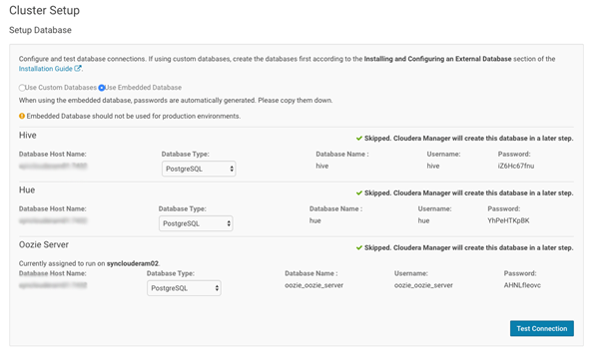Click blurred Oozie database host name
The width and height of the screenshot is (603, 364).
pos(53,285)
